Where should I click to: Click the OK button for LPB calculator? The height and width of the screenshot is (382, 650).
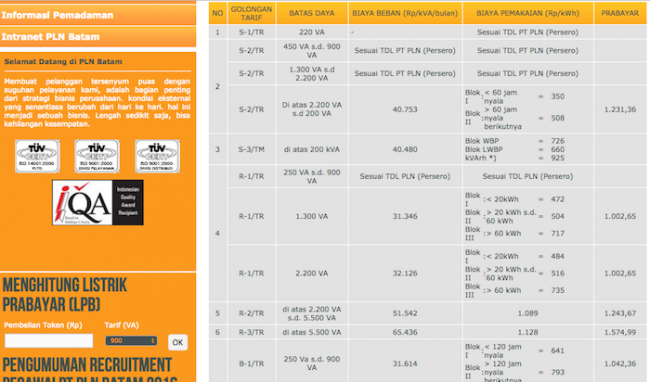[x=178, y=342]
